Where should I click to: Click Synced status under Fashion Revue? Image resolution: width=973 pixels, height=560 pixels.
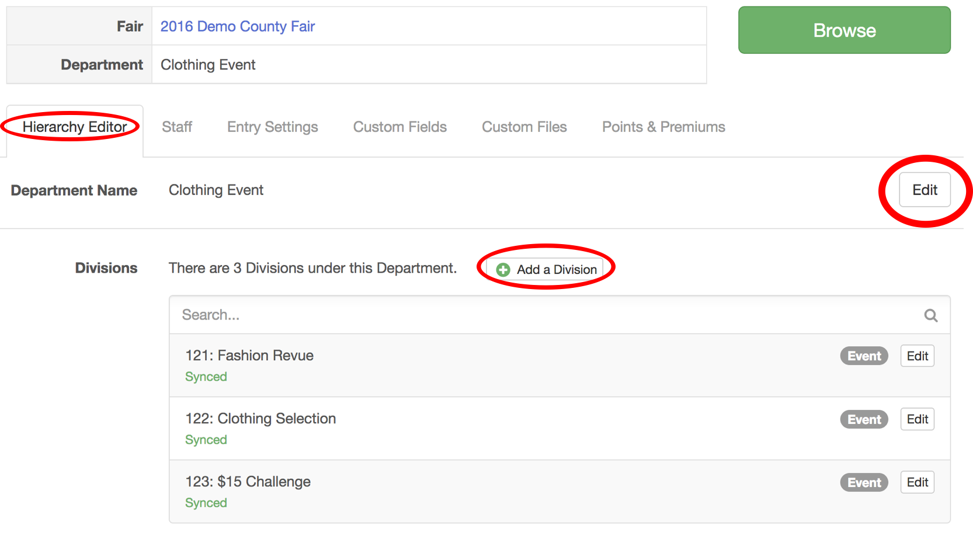206,377
